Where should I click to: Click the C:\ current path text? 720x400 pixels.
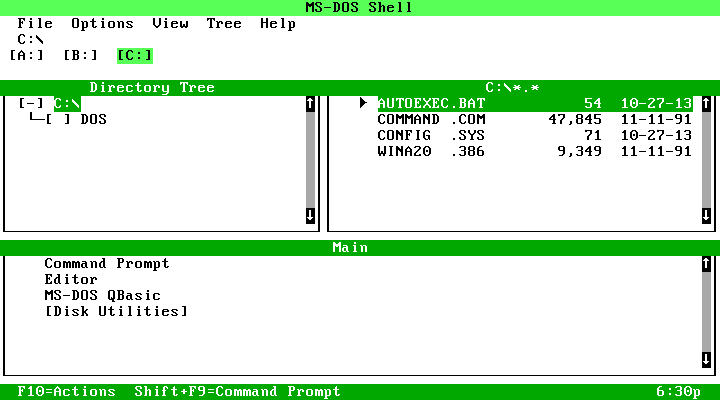31,39
